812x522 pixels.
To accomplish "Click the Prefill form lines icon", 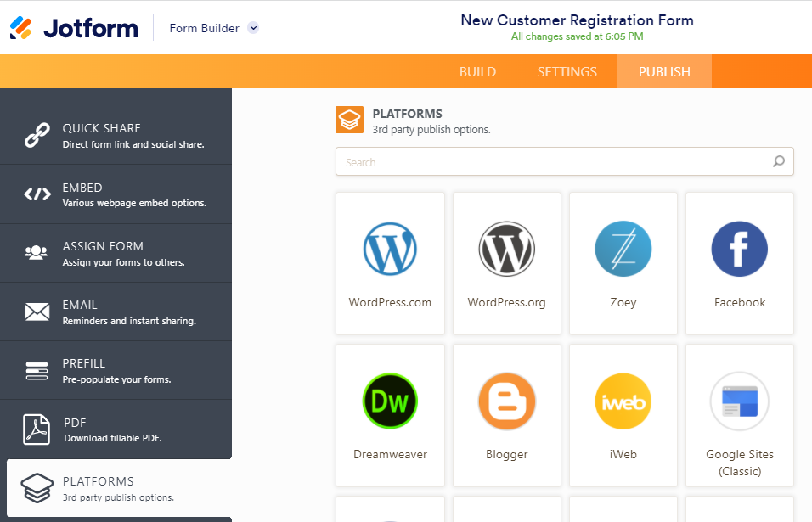I will (x=37, y=370).
